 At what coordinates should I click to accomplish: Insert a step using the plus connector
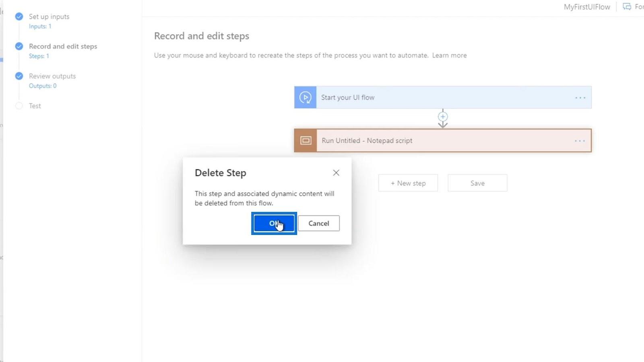[443, 117]
